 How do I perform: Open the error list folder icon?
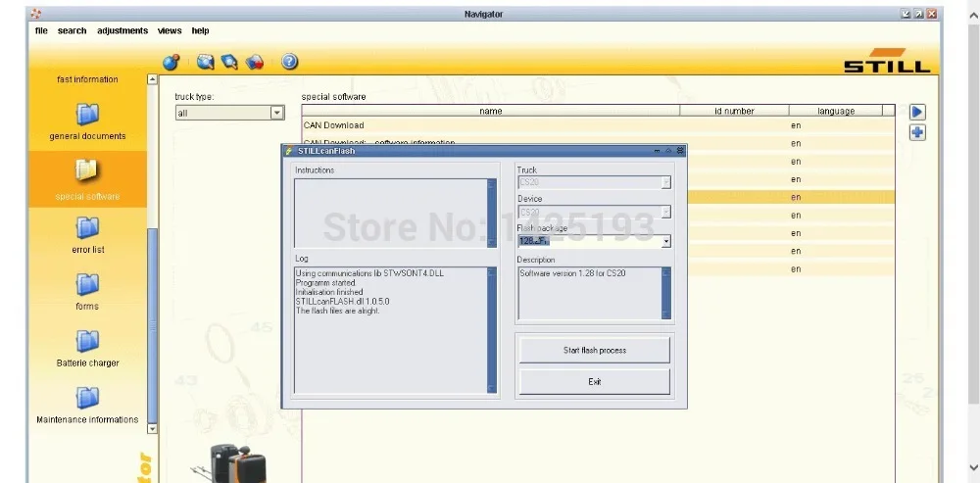coord(87,227)
